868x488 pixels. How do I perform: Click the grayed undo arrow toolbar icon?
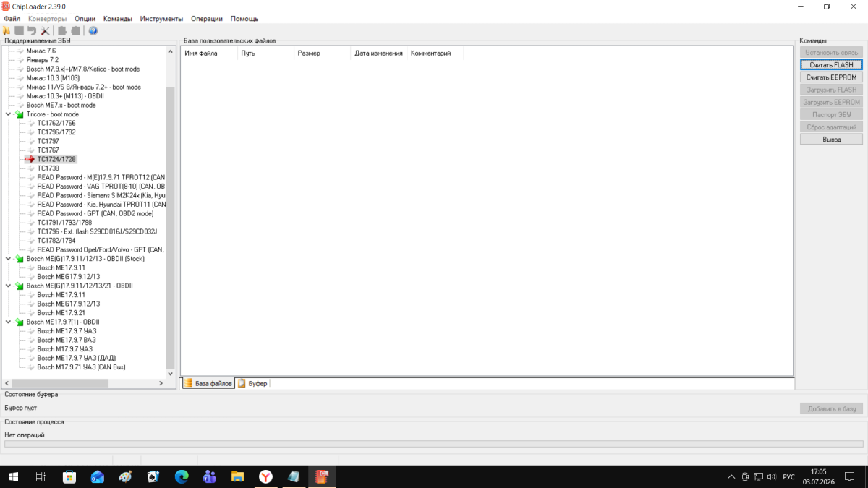coord(32,30)
